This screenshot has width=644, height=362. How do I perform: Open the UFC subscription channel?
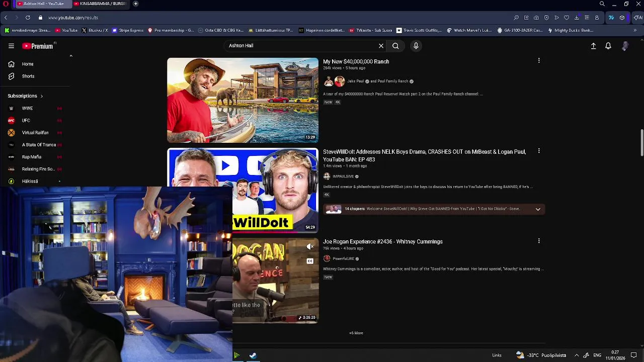(x=26, y=120)
